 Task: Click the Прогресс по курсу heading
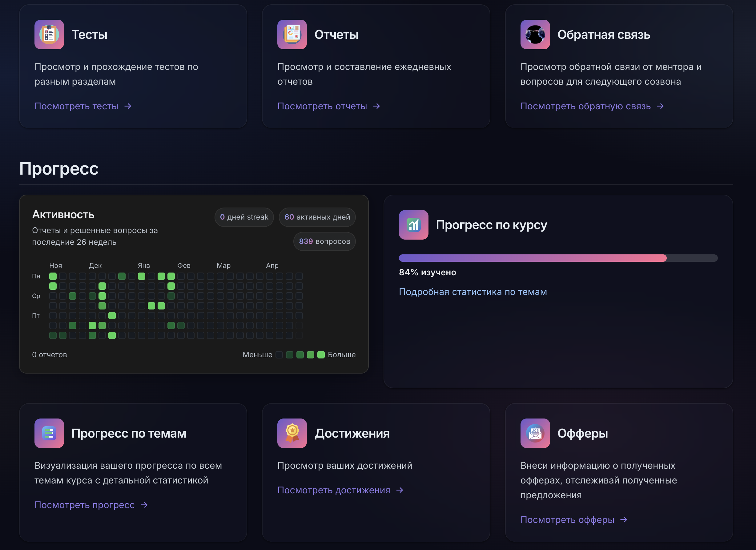pos(491,225)
